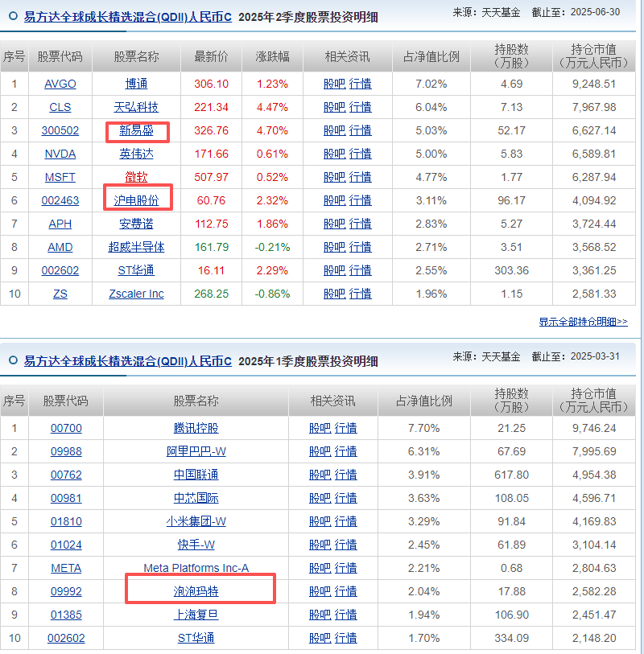Open 股吧 link in the AMD row

335,247
